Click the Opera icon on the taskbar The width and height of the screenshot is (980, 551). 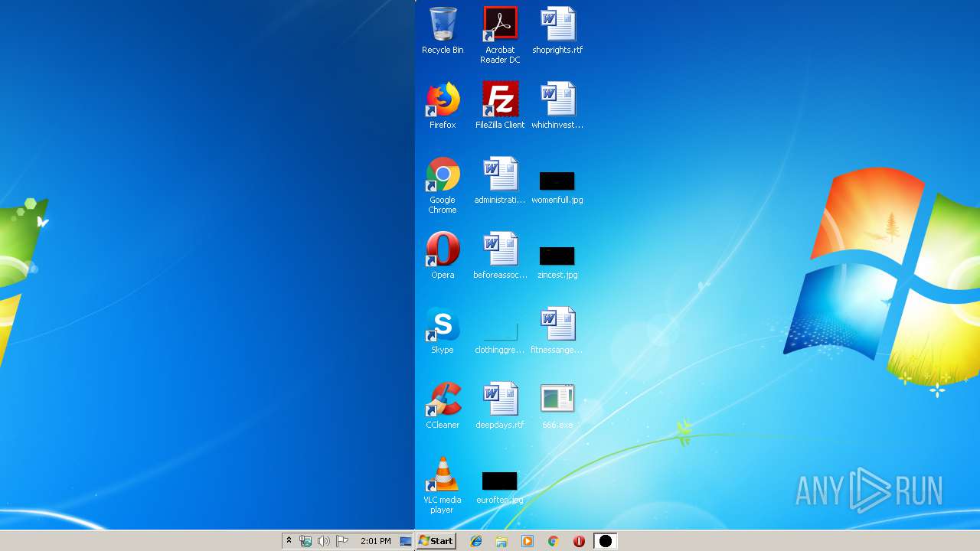coord(579,541)
